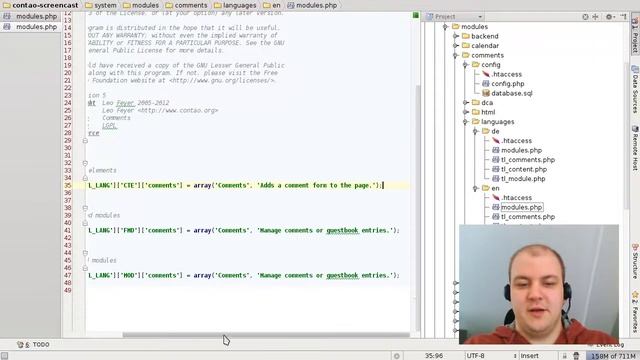Click the green inspection status square

click(x=416, y=16)
